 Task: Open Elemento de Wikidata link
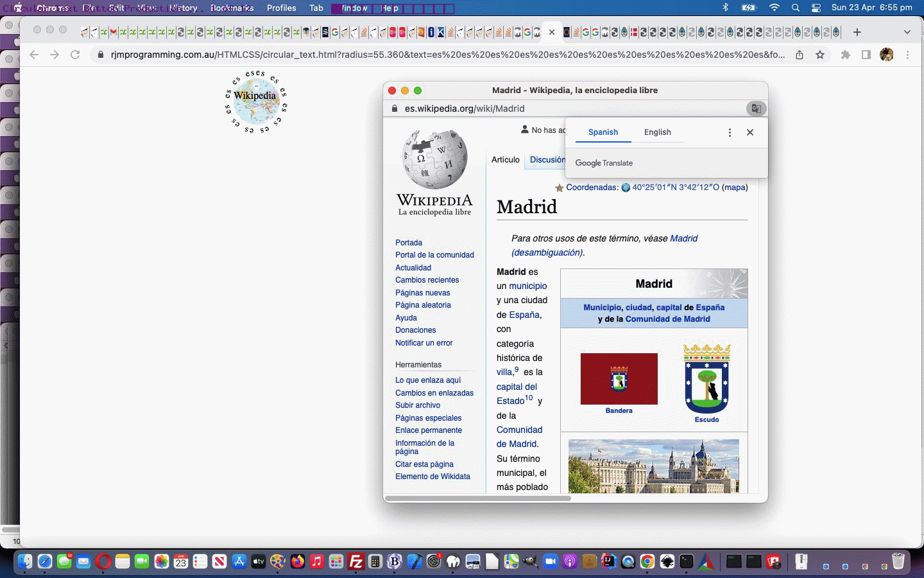[x=432, y=477]
